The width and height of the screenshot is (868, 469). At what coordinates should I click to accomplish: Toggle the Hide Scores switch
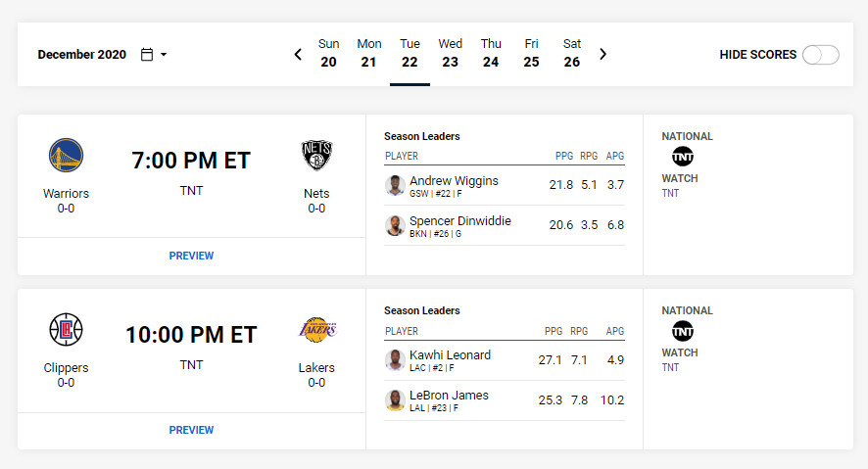821,55
